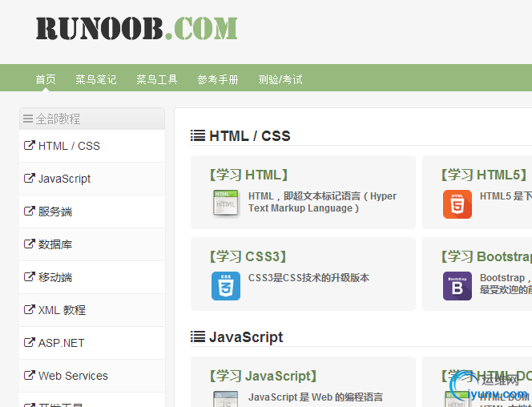Viewport: 532px width, 407px height.
Task: Open the 参考手册 navigation tab
Action: coord(218,79)
